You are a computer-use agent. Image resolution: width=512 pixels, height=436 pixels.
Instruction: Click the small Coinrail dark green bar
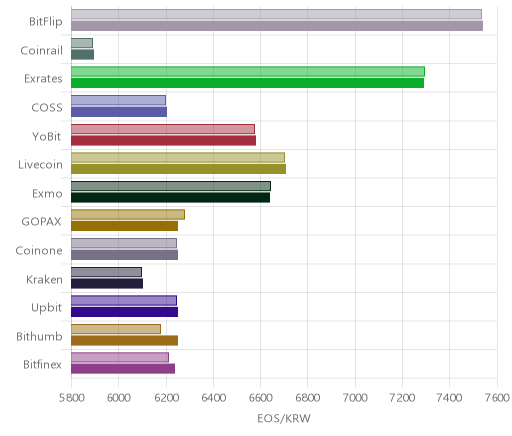[82, 55]
